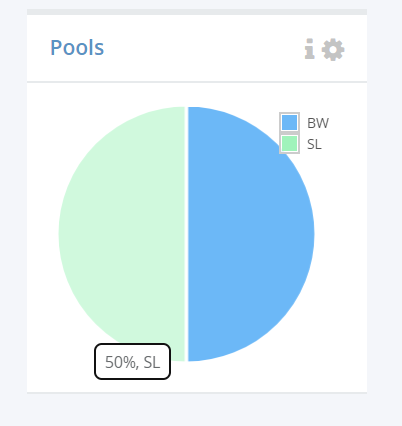Click the legend box border around swatches
This screenshot has width=402, height=426.
tap(289, 133)
